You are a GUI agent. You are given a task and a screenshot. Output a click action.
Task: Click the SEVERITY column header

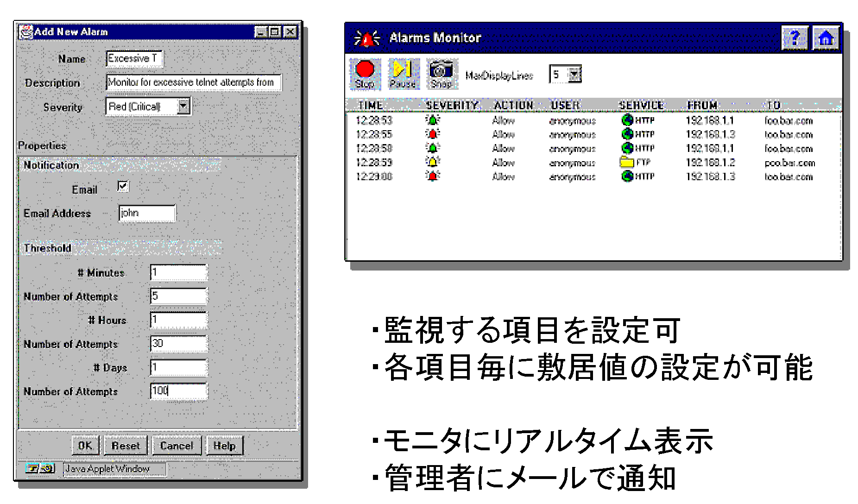click(451, 106)
